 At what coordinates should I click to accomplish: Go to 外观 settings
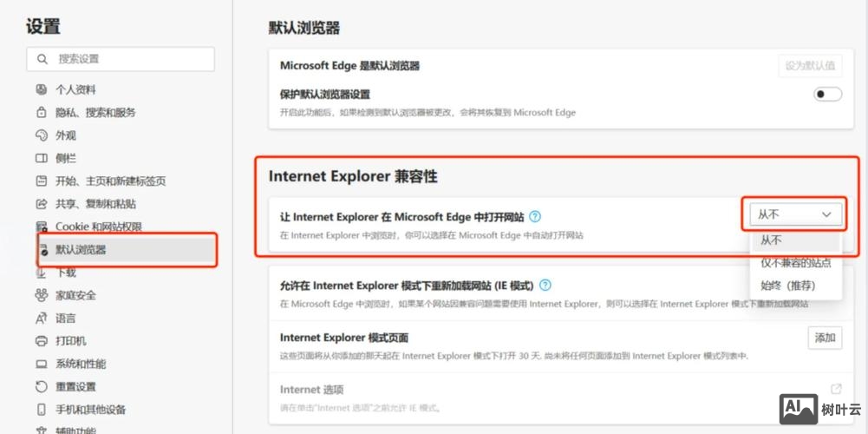(x=65, y=135)
